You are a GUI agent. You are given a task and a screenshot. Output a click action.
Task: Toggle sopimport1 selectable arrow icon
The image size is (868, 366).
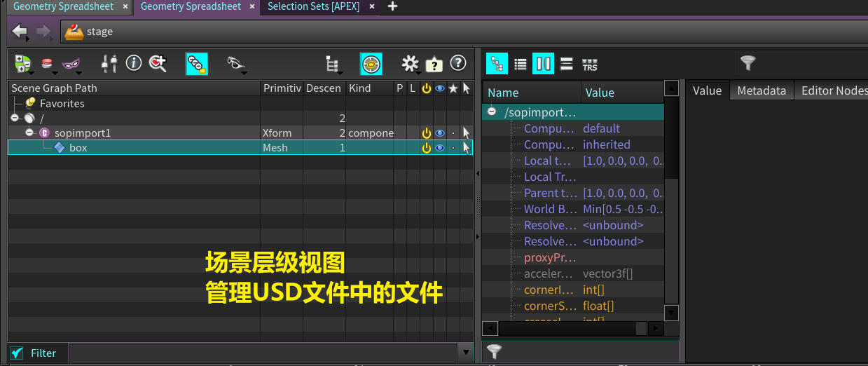467,133
